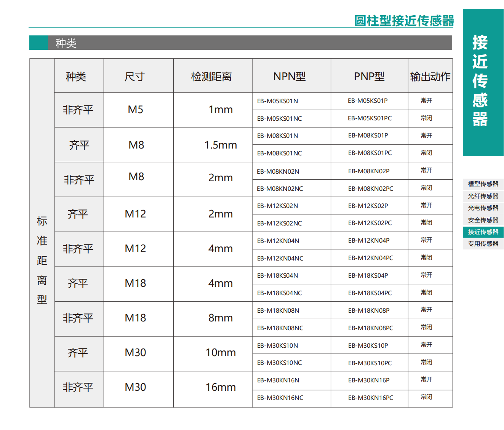
Task: Open the 专用传感器 sidebar tab
Action: point(483,244)
